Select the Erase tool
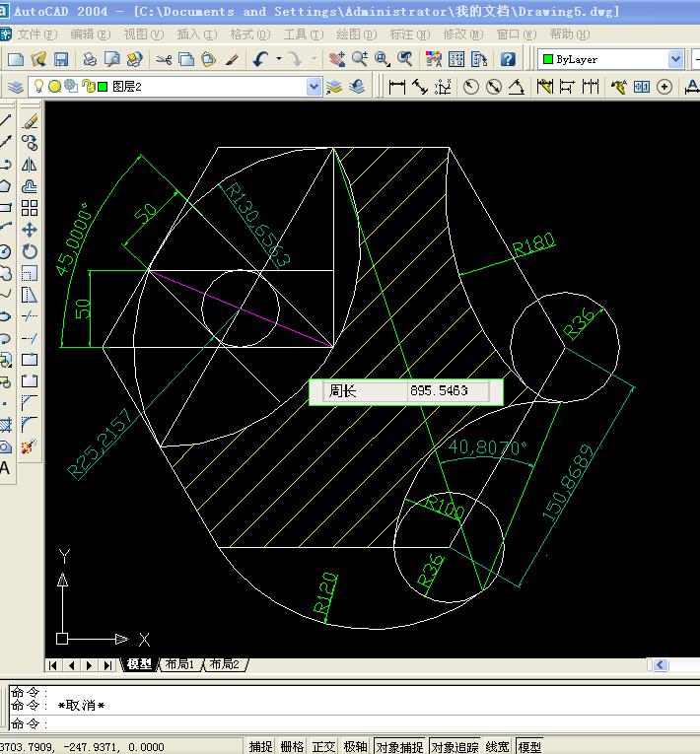This screenshot has height=754, width=700. point(30,121)
